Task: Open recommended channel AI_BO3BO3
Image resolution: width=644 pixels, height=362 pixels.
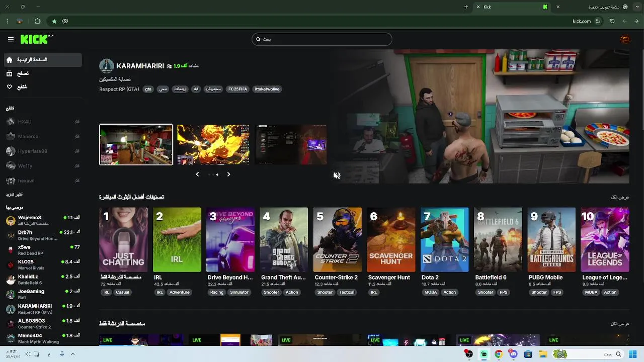Action: point(43,323)
